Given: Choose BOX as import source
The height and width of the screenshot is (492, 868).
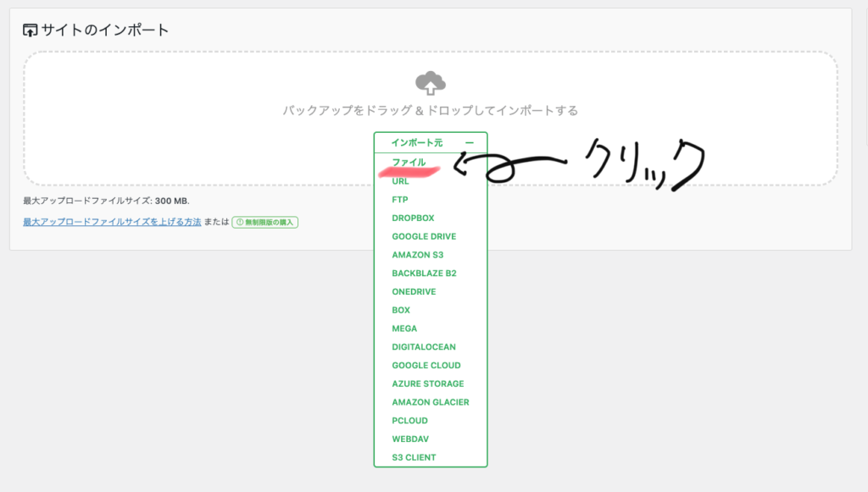Looking at the screenshot, I should 401,310.
